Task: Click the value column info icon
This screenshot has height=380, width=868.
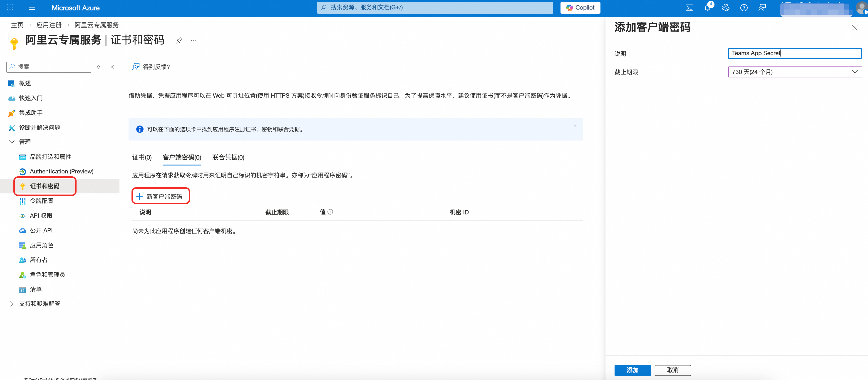Action: [330, 212]
